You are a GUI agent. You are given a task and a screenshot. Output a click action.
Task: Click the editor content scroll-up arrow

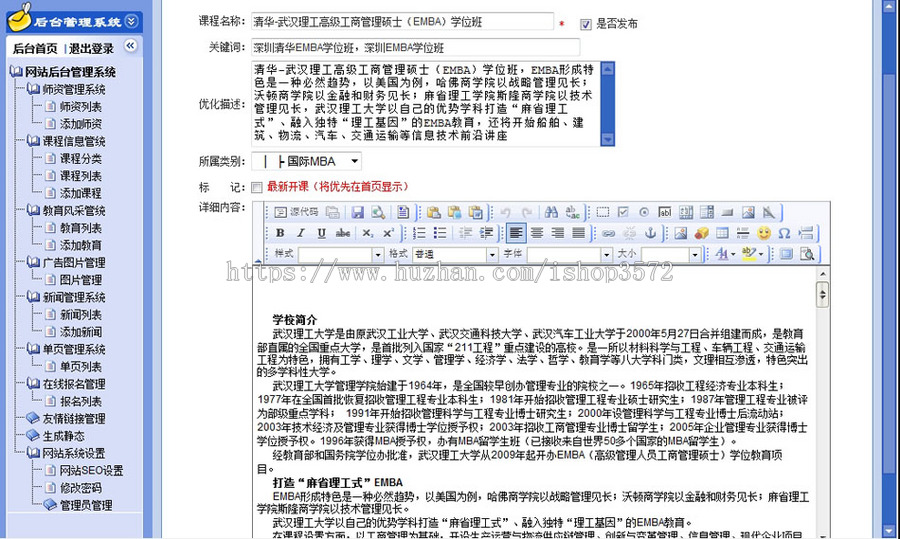tap(823, 273)
